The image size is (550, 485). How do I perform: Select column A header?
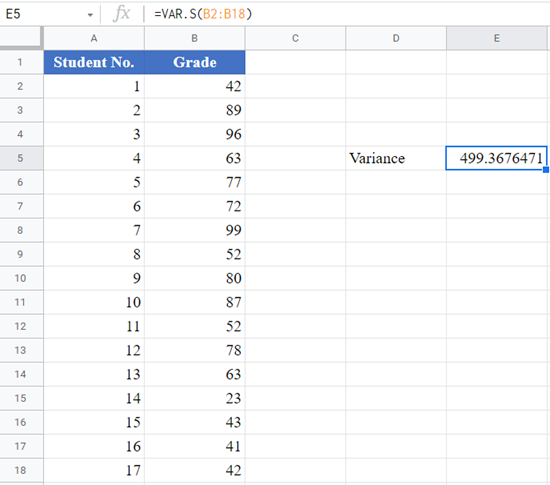(x=94, y=38)
